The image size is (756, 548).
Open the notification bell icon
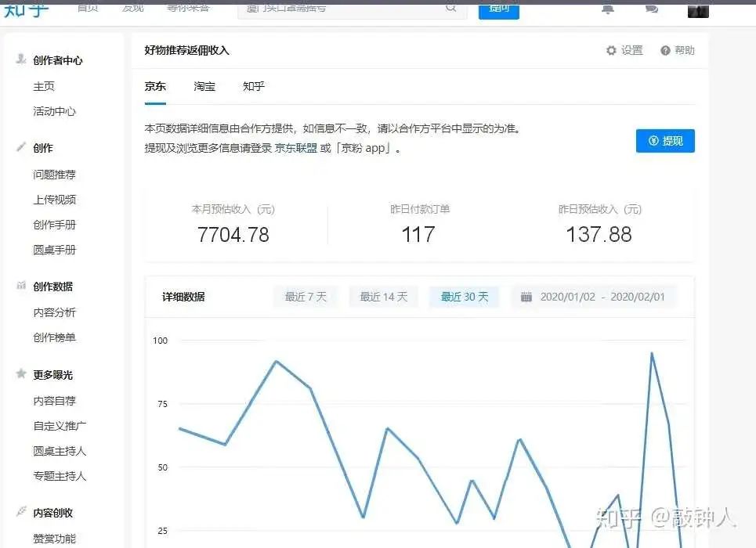tap(607, 9)
